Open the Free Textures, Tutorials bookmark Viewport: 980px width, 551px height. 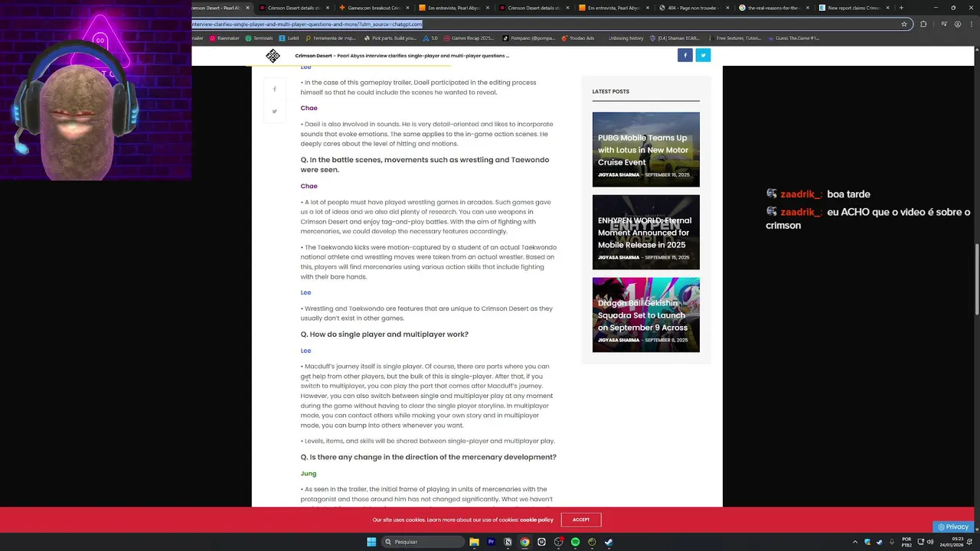pos(734,37)
